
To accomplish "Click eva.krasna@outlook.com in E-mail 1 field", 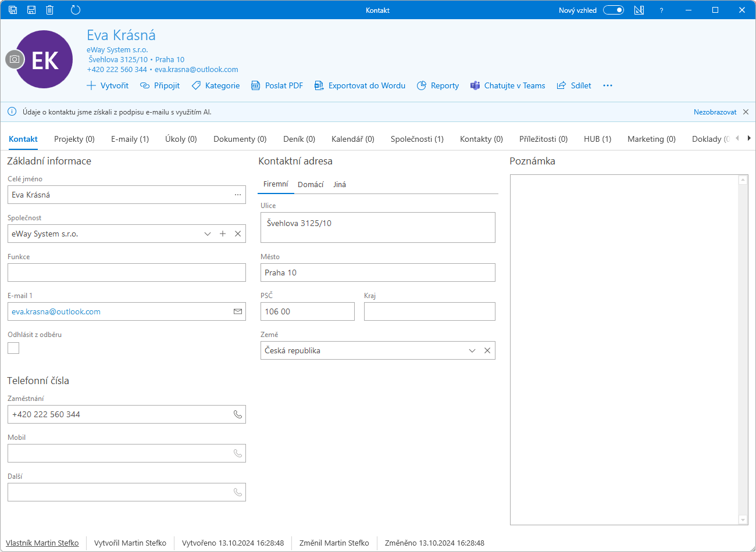I will coord(56,311).
